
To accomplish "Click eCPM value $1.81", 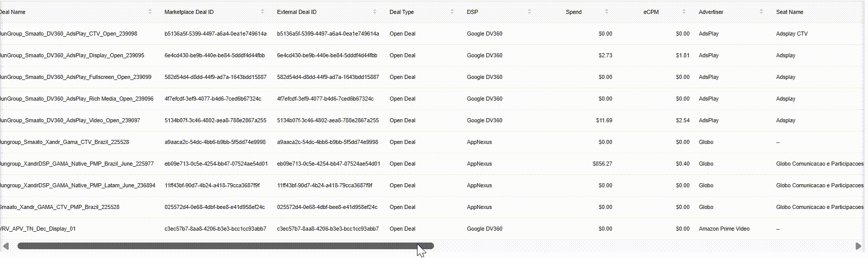I will [682, 55].
